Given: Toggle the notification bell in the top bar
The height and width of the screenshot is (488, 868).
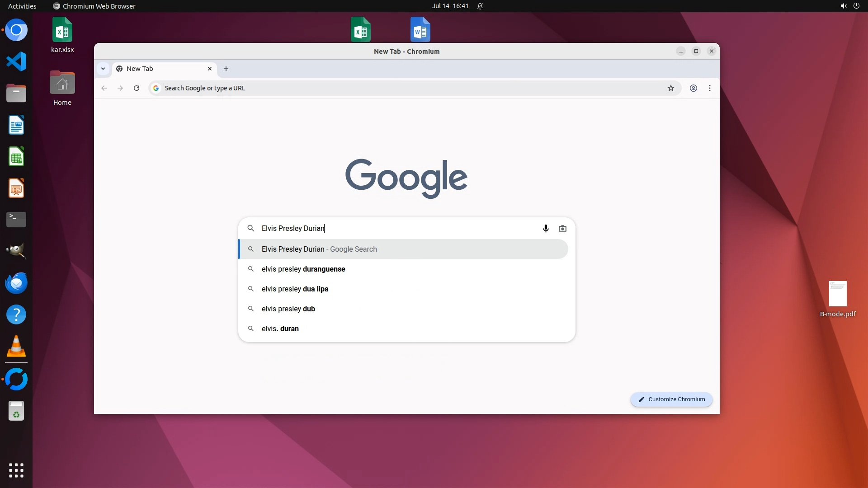Looking at the screenshot, I should [480, 6].
